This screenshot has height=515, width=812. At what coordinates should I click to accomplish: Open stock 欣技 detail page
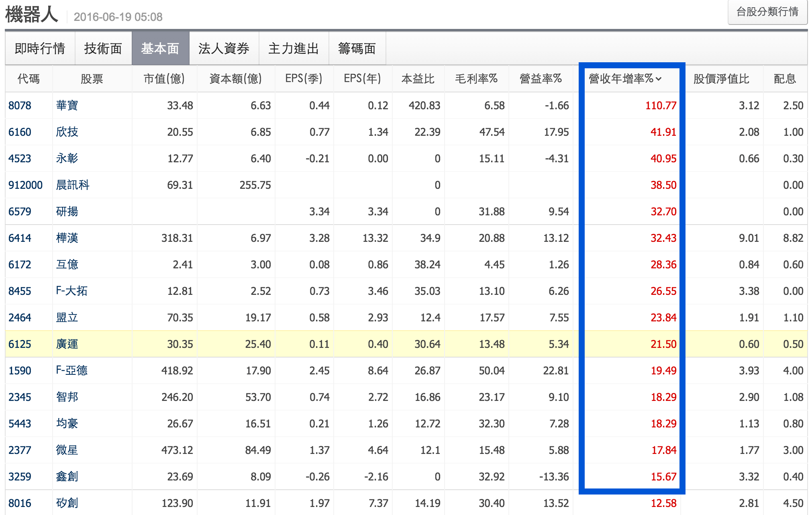coord(66,132)
